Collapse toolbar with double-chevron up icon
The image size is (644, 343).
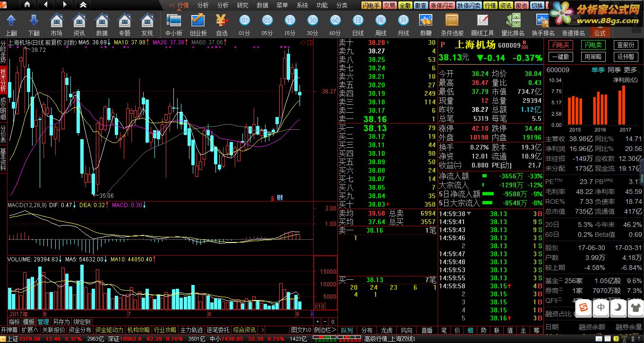click(x=83, y=5)
